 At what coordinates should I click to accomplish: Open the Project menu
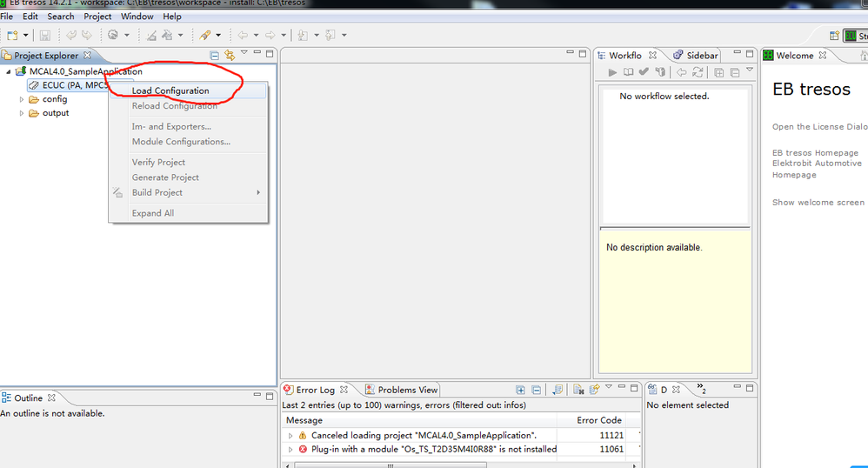tap(97, 17)
